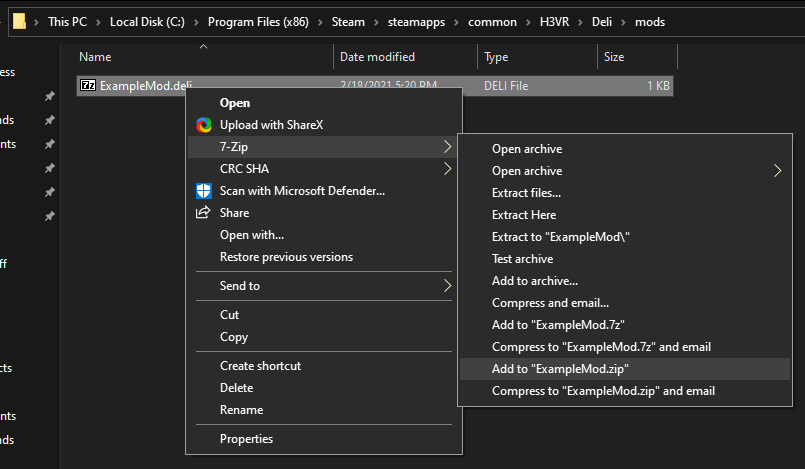Choose Add to archive...

click(x=625, y=281)
